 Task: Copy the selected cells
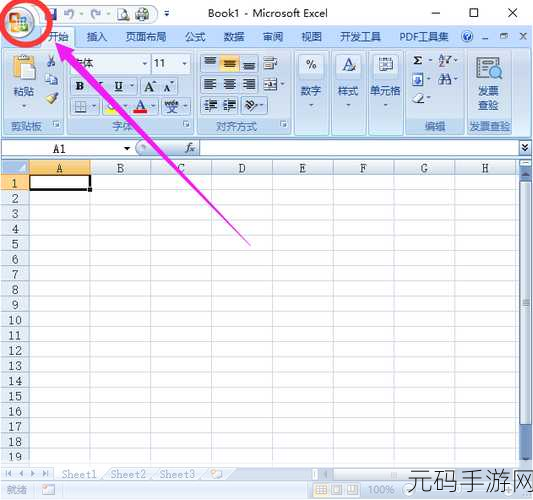click(x=51, y=80)
